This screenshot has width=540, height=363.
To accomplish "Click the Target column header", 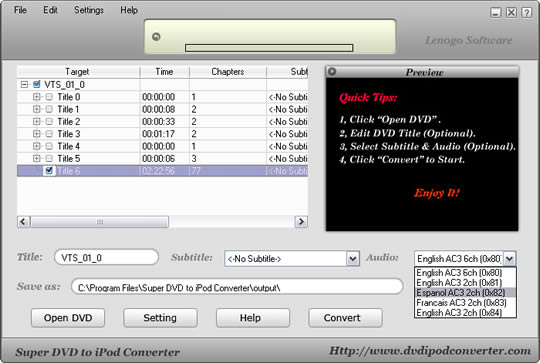I will coord(78,72).
